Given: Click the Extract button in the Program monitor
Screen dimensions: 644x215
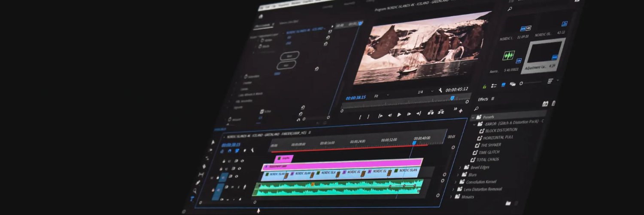Looking at the screenshot, I should coord(441,112).
